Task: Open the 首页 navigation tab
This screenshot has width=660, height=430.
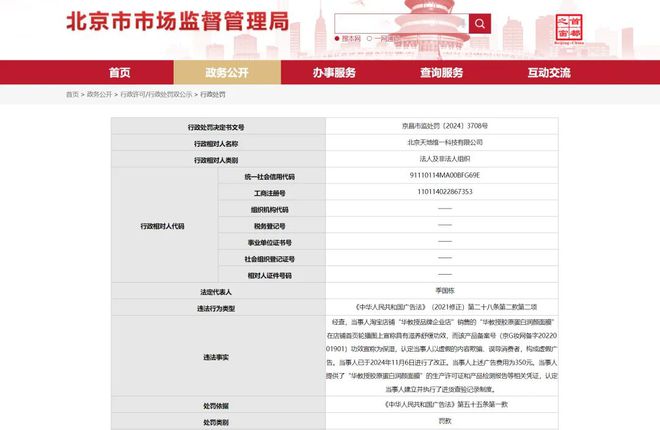Action: click(120, 73)
